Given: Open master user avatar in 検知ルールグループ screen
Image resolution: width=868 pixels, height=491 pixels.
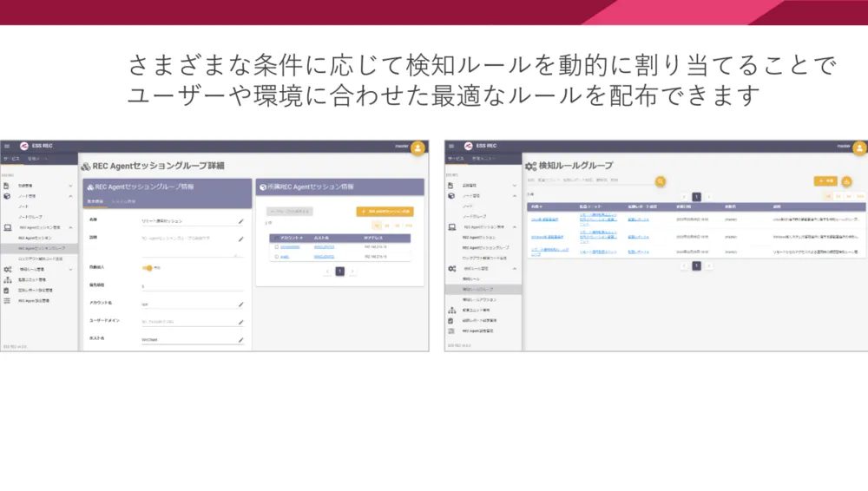Looking at the screenshot, I should pyautogui.click(x=859, y=147).
